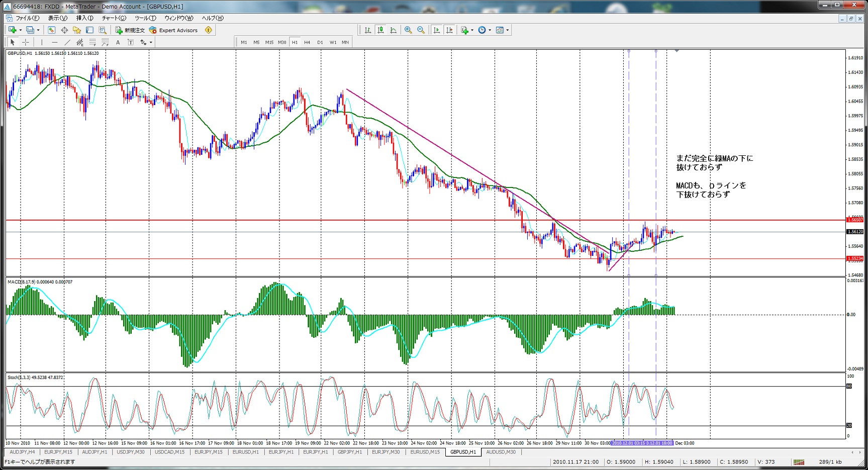Click the Templates toolbar icon
Image resolution: width=868 pixels, height=470 pixels.
pyautogui.click(x=500, y=30)
